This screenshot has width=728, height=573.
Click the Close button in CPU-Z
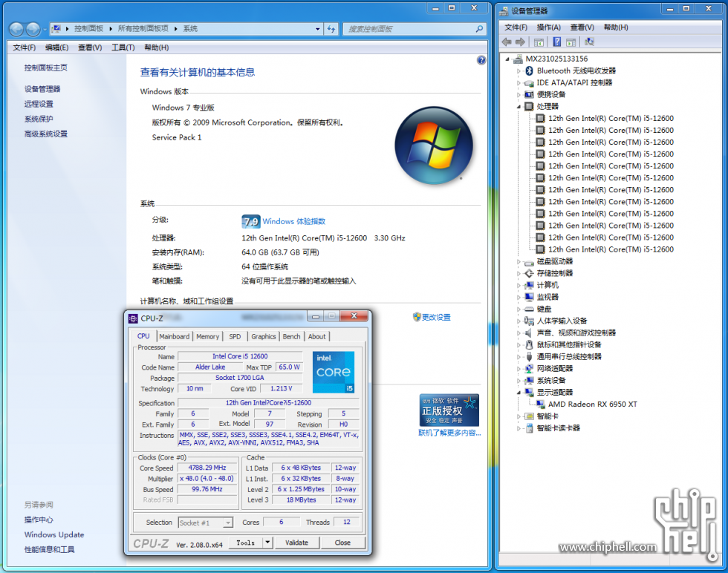point(342,543)
